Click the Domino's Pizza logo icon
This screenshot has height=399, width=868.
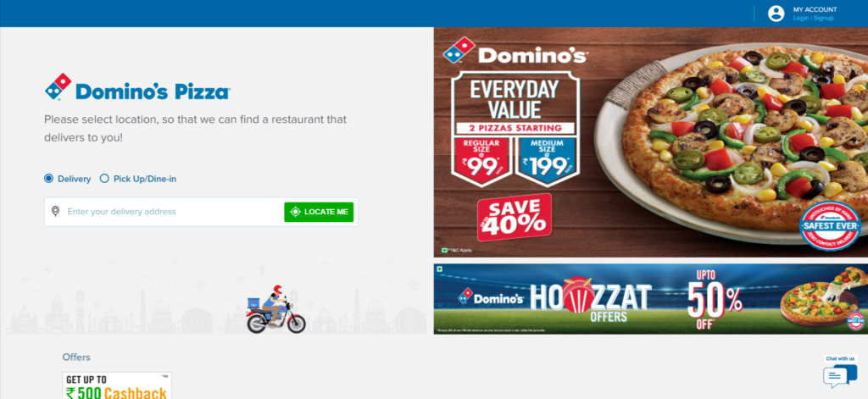point(58,86)
